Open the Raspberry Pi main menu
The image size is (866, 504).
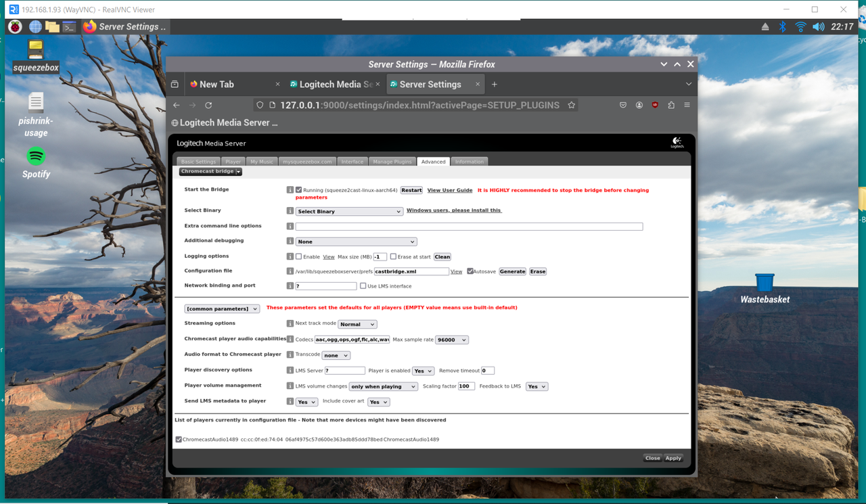[x=15, y=26]
